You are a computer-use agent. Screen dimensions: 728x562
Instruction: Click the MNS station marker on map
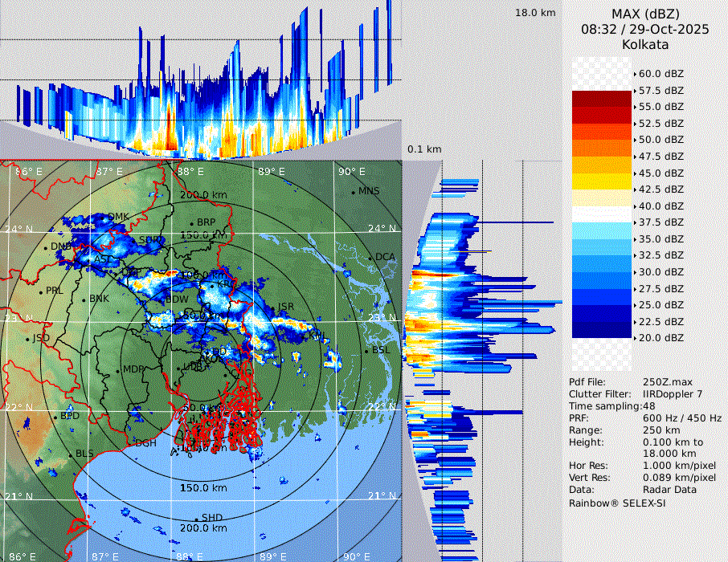(354, 191)
